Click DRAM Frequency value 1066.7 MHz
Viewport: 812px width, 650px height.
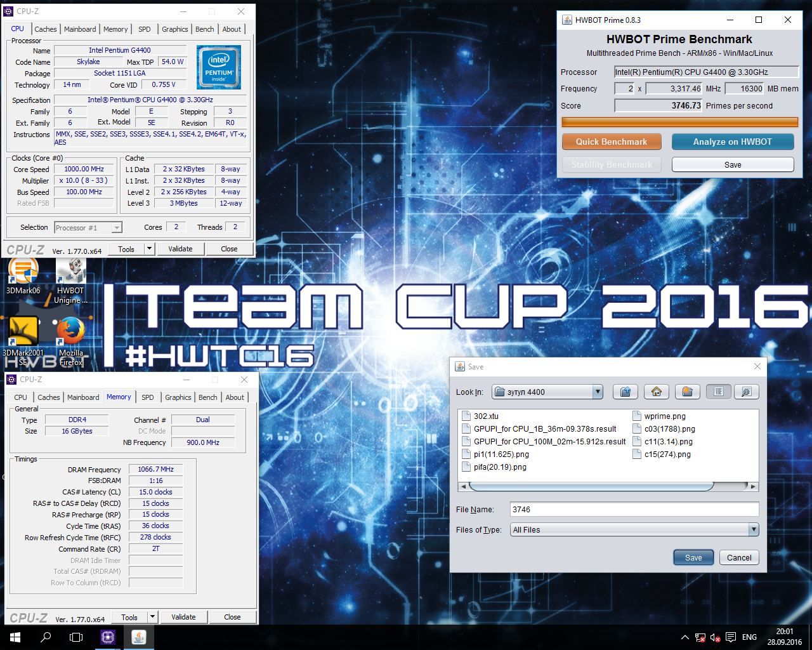(x=155, y=469)
